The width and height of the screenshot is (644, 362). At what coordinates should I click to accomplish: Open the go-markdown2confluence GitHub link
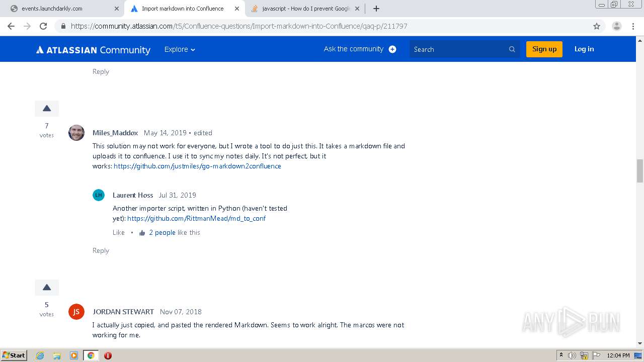point(197,166)
